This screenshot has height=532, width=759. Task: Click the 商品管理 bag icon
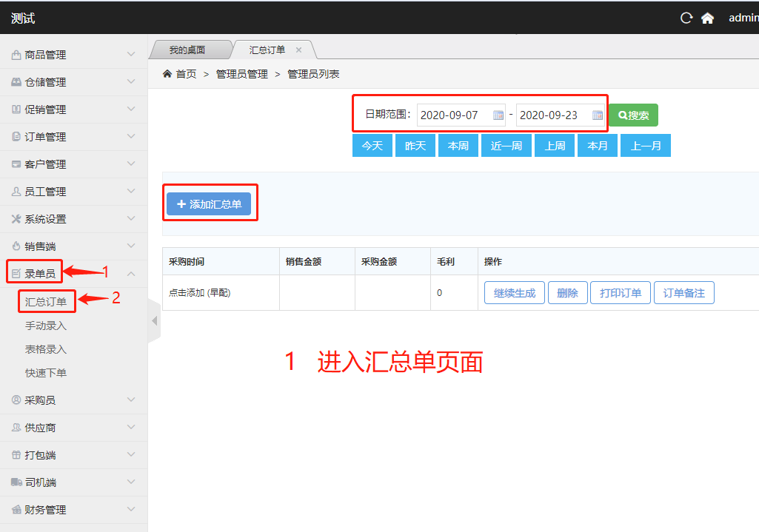16,55
